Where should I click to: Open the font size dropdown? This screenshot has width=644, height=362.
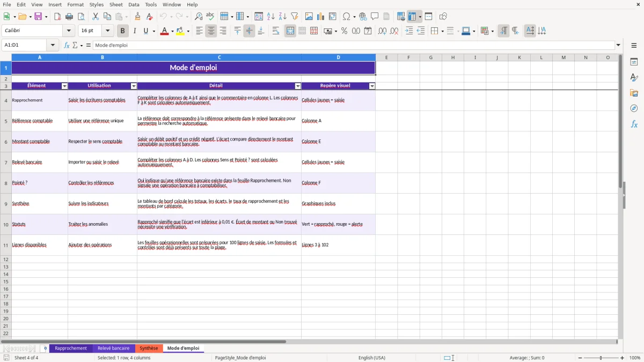[108, 31]
